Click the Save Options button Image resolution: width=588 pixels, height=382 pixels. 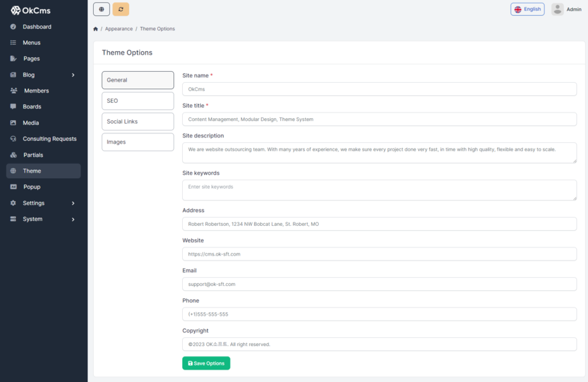pos(206,363)
